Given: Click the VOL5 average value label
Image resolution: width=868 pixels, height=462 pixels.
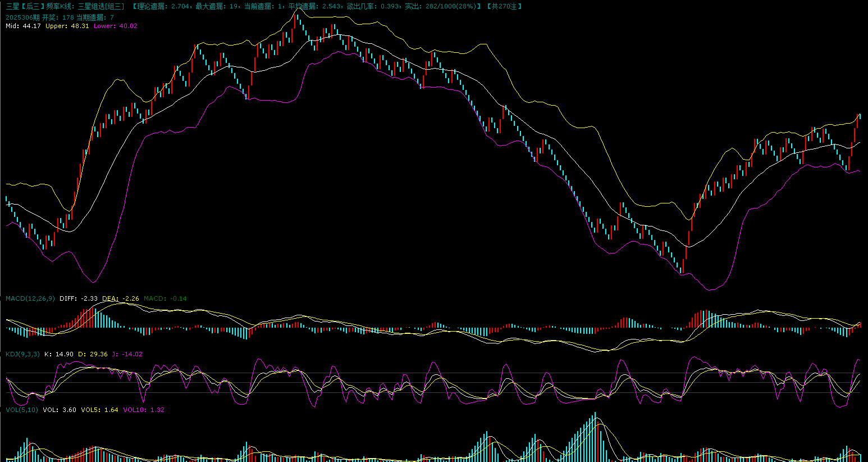Looking at the screenshot, I should [x=99, y=410].
